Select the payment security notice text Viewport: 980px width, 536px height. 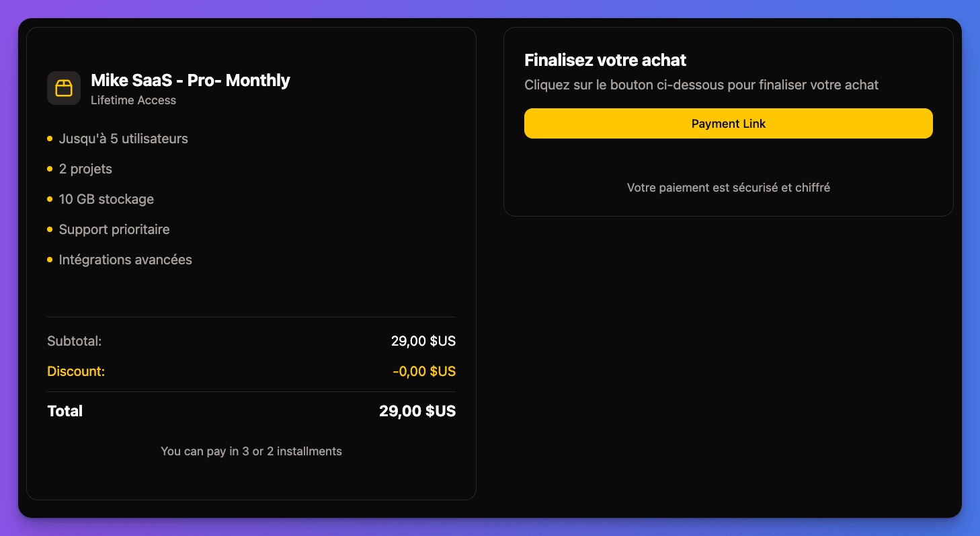point(729,188)
